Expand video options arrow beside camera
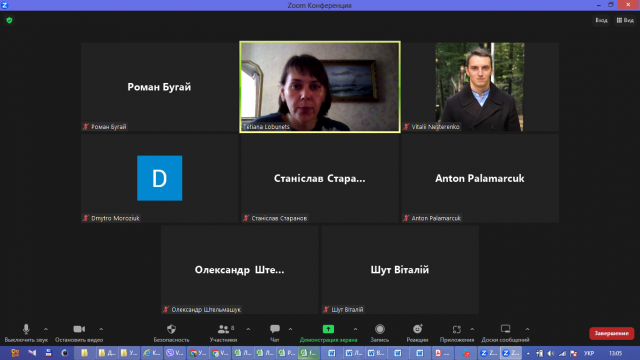The width and height of the screenshot is (640, 360). click(x=101, y=329)
